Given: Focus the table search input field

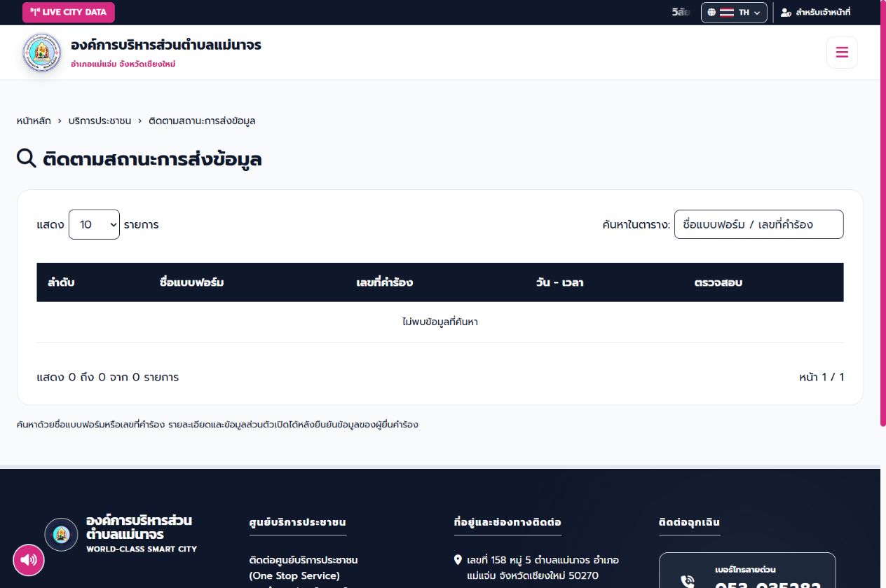Looking at the screenshot, I should (x=758, y=224).
